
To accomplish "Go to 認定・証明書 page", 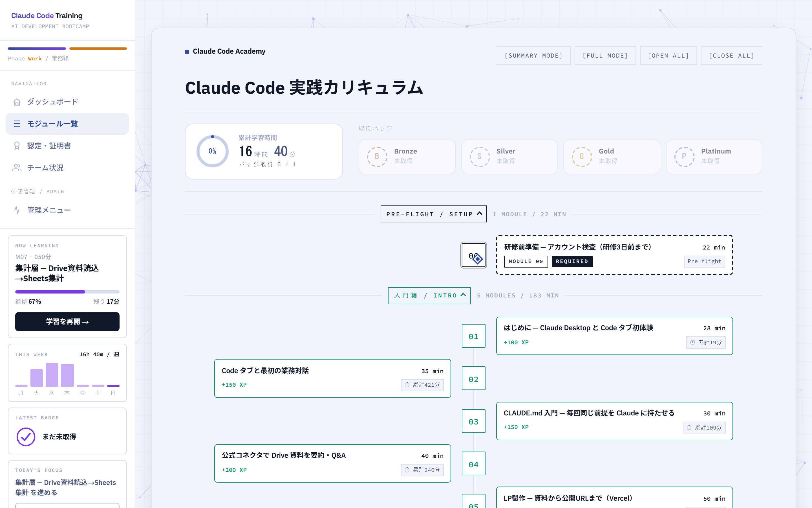I will 67,146.
